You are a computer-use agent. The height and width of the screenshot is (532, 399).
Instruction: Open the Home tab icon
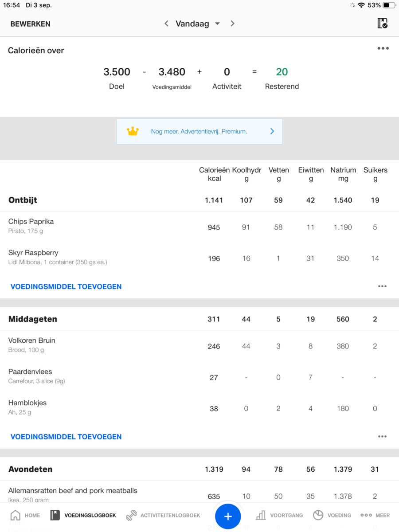pyautogui.click(x=16, y=515)
